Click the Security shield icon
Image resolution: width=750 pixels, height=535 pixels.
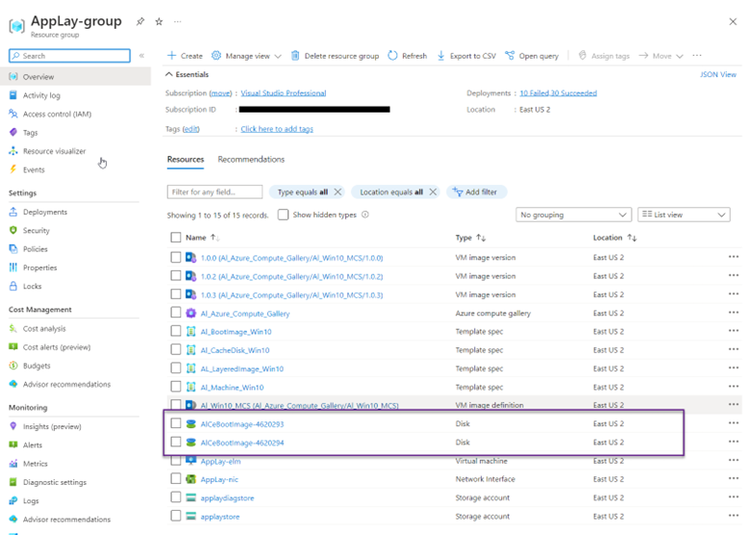point(13,230)
